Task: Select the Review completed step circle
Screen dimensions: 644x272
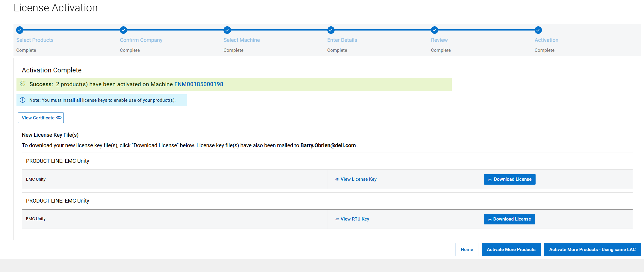Action: [434, 30]
